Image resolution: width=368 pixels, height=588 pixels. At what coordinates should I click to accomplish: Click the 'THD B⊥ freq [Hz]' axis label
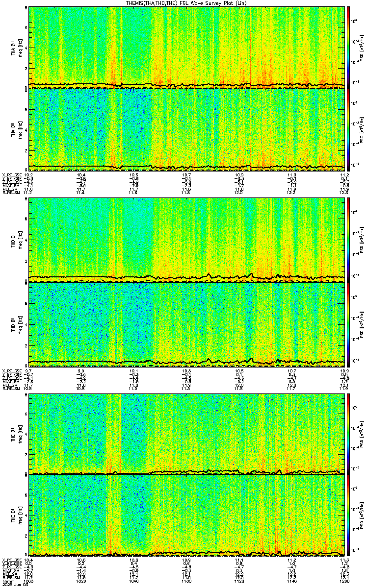(17, 240)
